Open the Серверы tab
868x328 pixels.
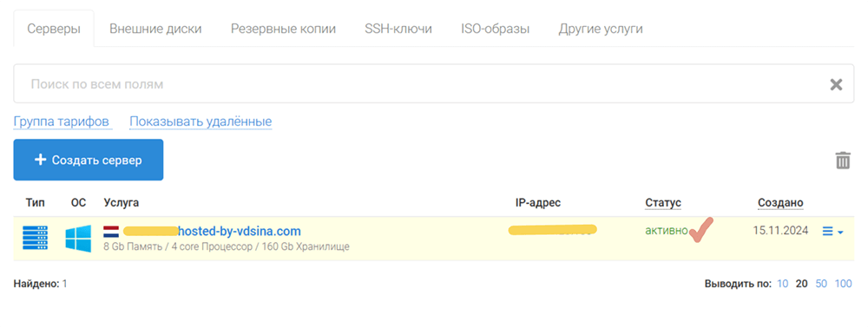[54, 29]
